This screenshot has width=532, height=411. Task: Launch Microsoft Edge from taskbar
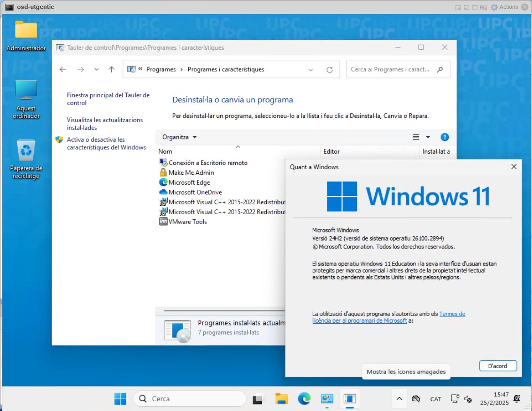(304, 399)
